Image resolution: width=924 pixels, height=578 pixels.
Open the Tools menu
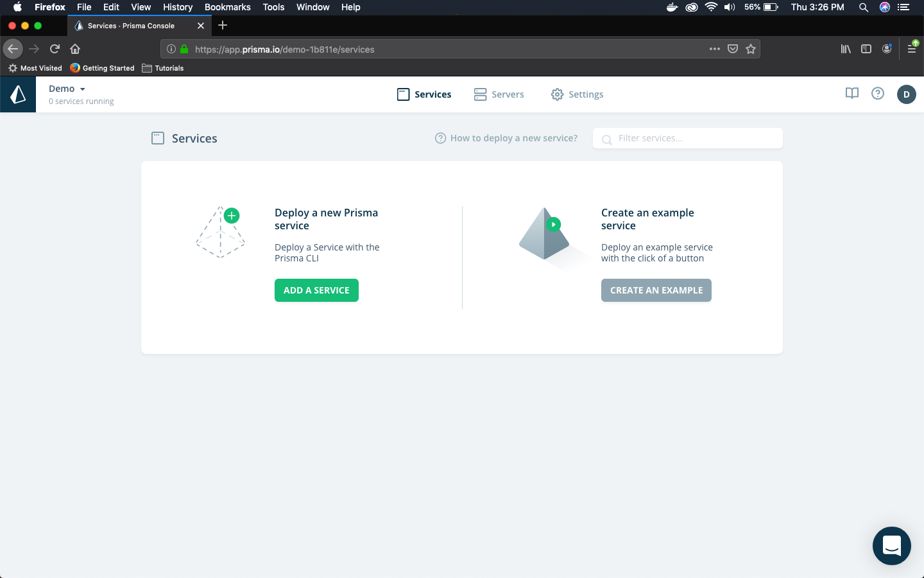273,7
